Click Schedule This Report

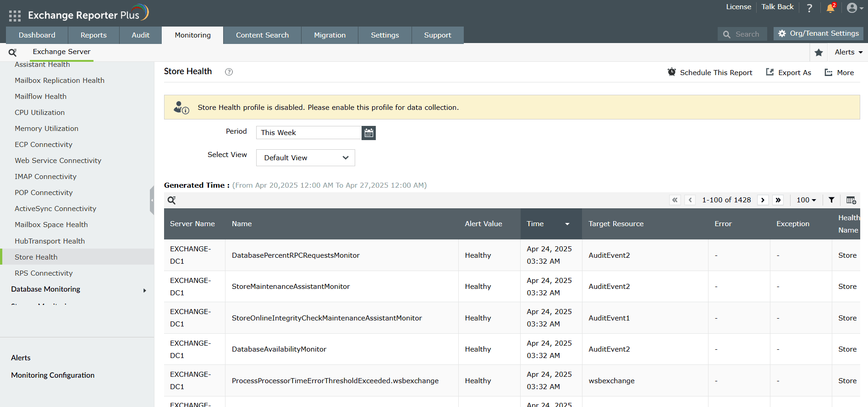(710, 72)
